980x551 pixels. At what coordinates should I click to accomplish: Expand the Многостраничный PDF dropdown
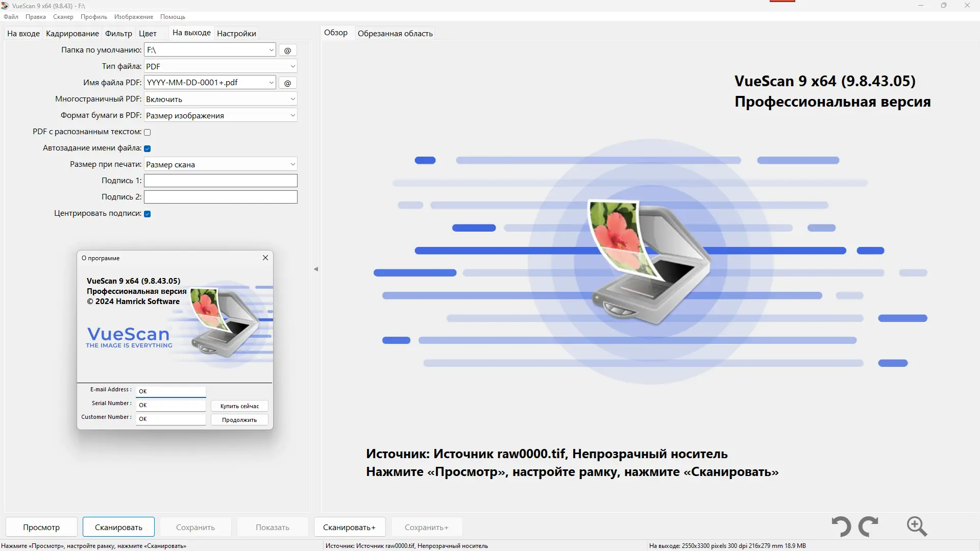click(x=220, y=99)
